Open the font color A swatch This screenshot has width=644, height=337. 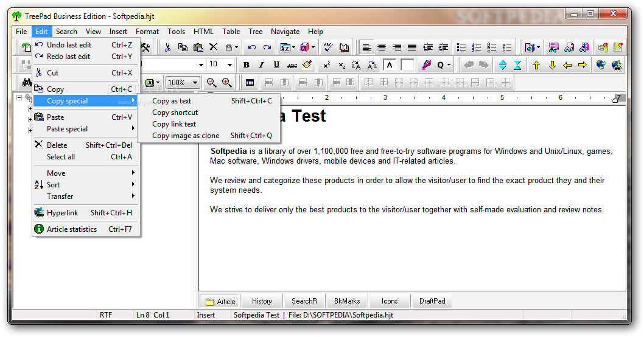tap(390, 65)
